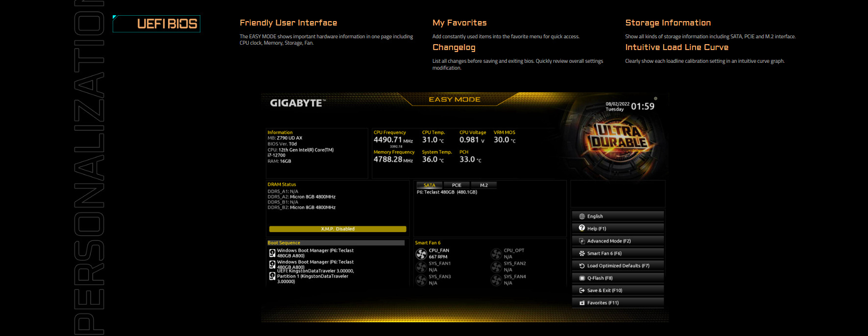Click the Boot Sequence header bar
The image size is (868, 336).
click(336, 243)
